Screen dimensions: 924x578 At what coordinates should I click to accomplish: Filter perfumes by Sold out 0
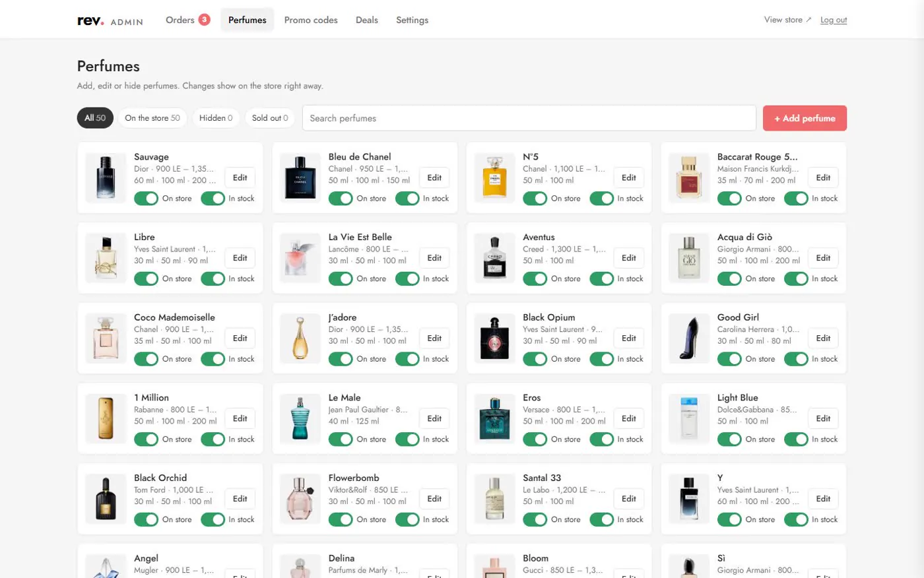click(270, 118)
